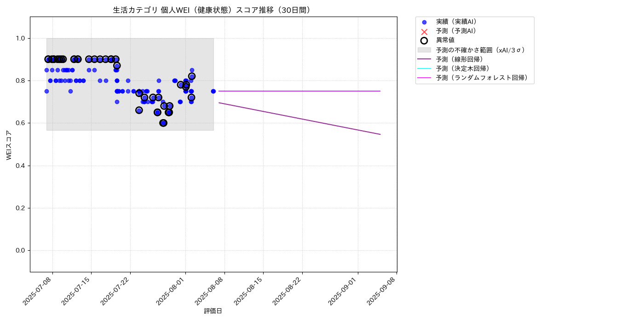Screen dimensions: 644x322
Task: Click the black circle anomaly legend marker
Action: 424,40
